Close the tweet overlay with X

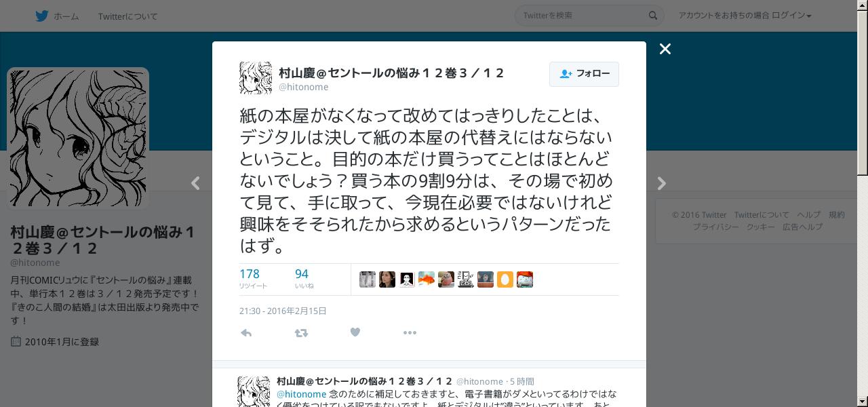(x=665, y=49)
